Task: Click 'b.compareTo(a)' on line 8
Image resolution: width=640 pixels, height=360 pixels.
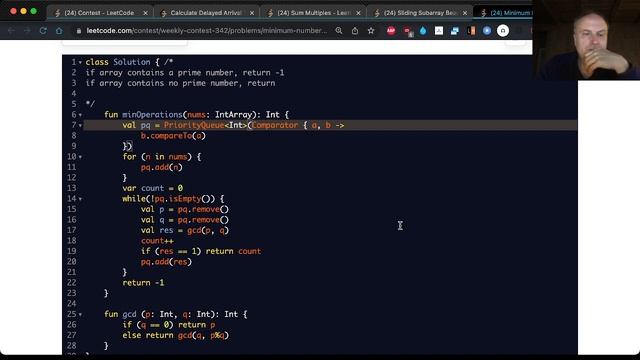Action: pyautogui.click(x=173, y=136)
